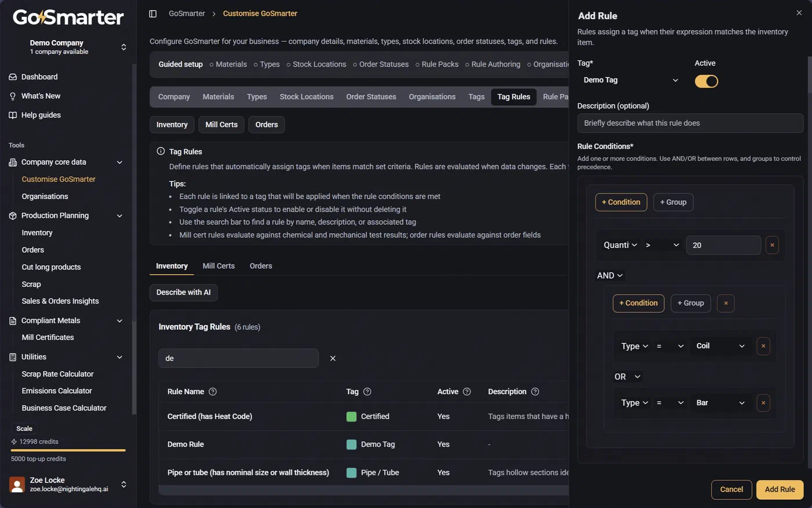Image resolution: width=812 pixels, height=508 pixels.
Task: Collapse the Compliant Metals section
Action: point(119,321)
